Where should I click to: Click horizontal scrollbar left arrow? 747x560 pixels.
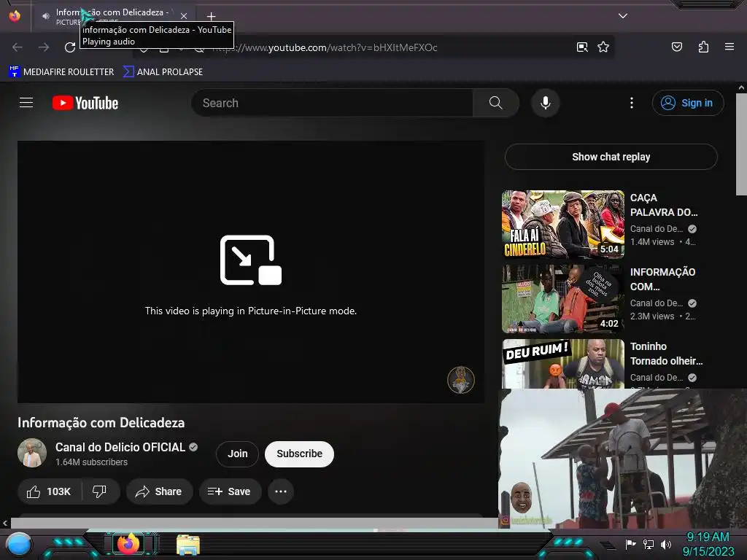tap(5, 524)
